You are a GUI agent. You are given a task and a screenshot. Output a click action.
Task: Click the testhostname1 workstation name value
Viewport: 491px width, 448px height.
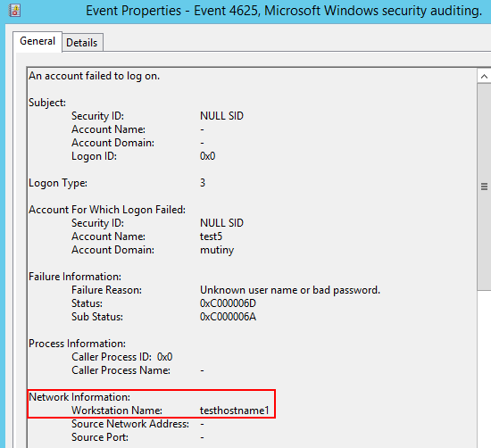tap(235, 411)
